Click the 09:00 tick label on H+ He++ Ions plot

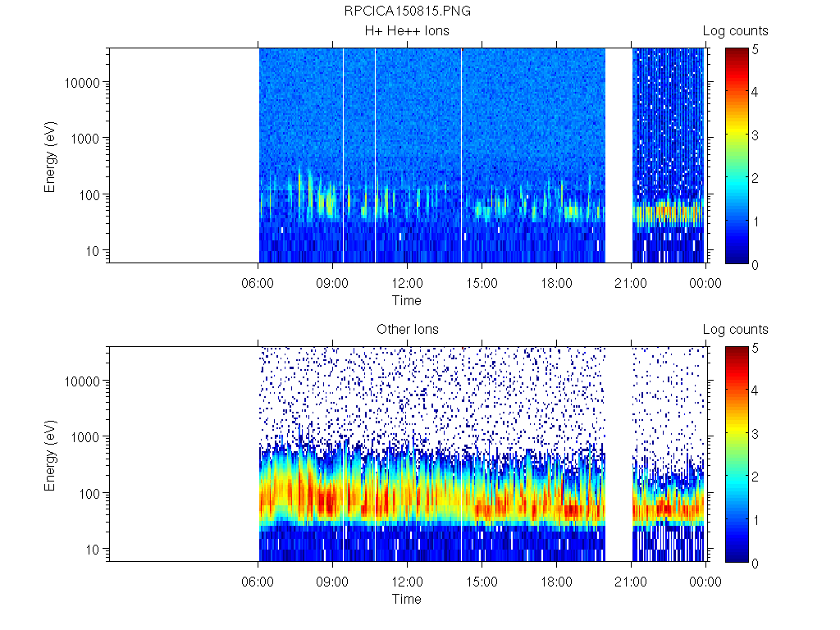332,283
